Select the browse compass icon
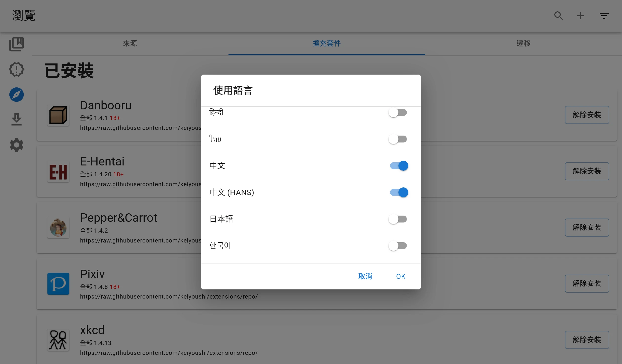Viewport: 622px width, 364px height. click(x=17, y=95)
